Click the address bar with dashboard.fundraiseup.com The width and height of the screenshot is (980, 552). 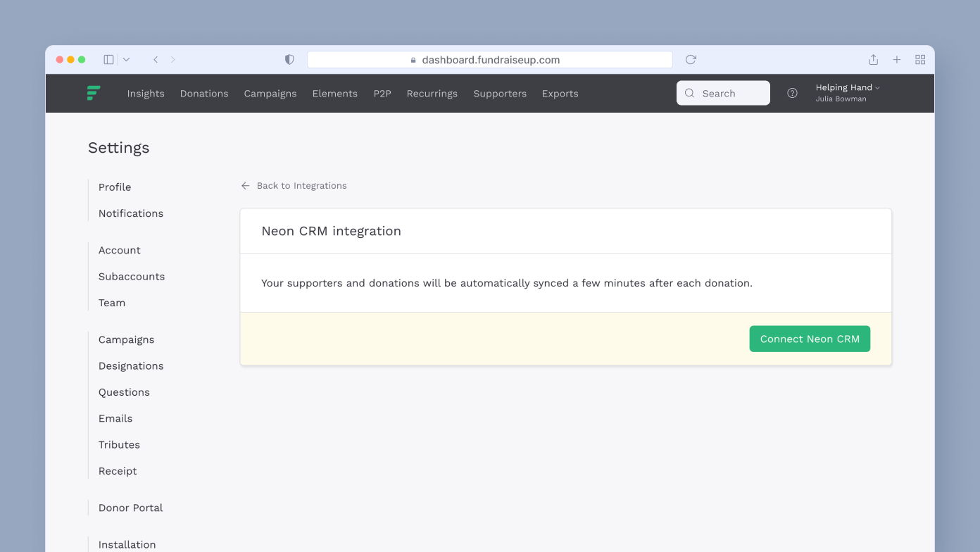pyautogui.click(x=490, y=60)
